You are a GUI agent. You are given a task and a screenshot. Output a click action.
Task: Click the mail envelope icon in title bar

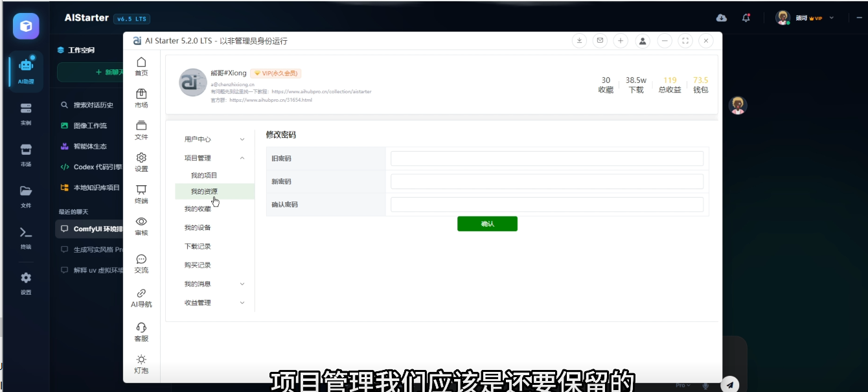600,40
